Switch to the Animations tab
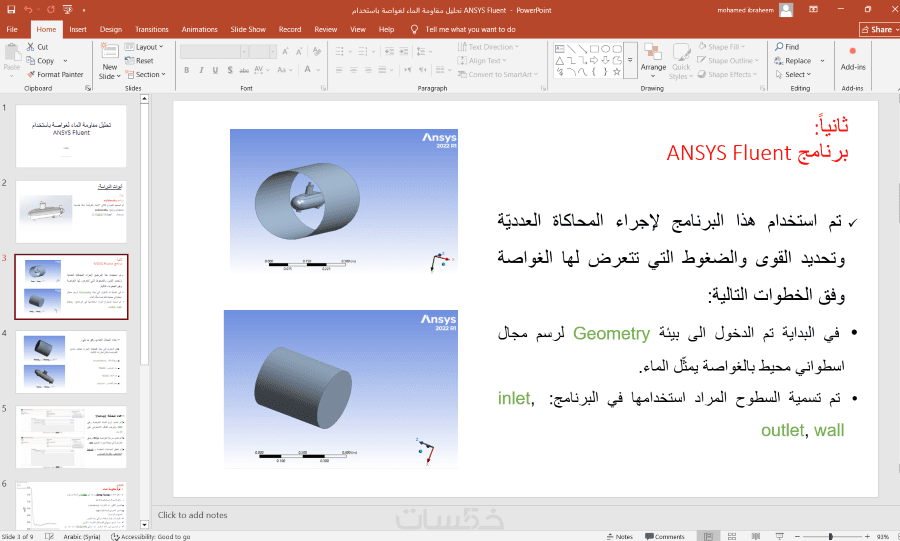Image resolution: width=900 pixels, height=541 pixels. (x=200, y=29)
